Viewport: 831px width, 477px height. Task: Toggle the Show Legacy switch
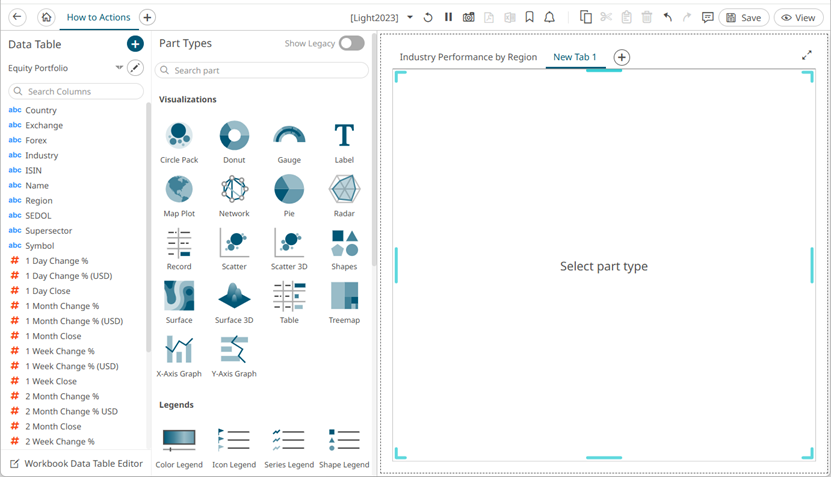(352, 43)
